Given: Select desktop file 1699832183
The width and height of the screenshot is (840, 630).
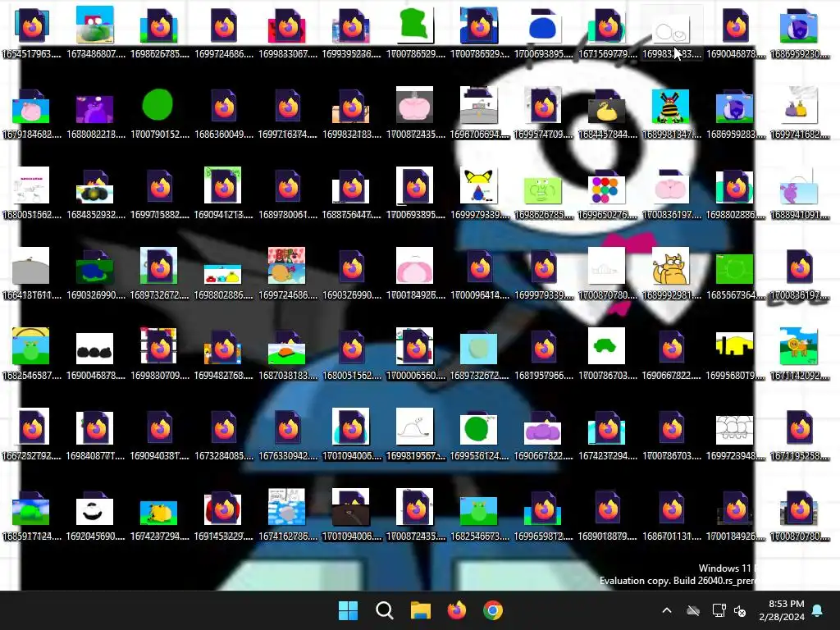Looking at the screenshot, I should [x=351, y=112].
